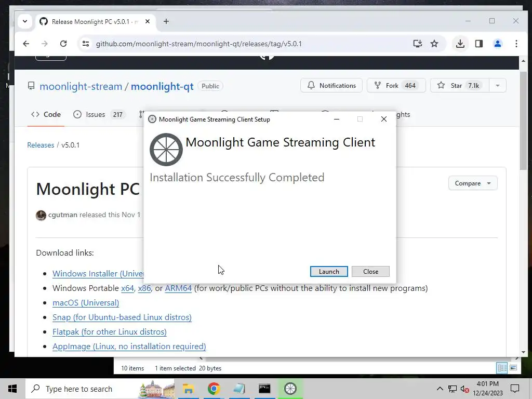Star the moonlight-qt repository
The image size is (532, 399).
point(460,86)
